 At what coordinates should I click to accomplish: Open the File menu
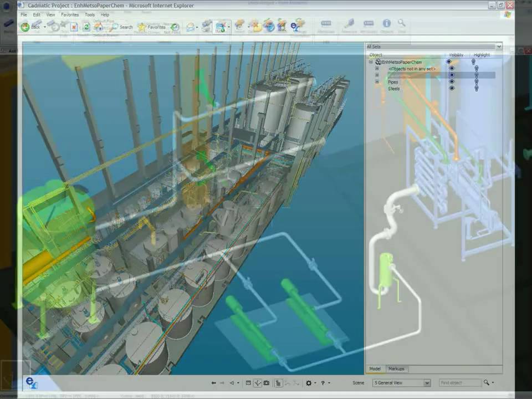coord(24,14)
